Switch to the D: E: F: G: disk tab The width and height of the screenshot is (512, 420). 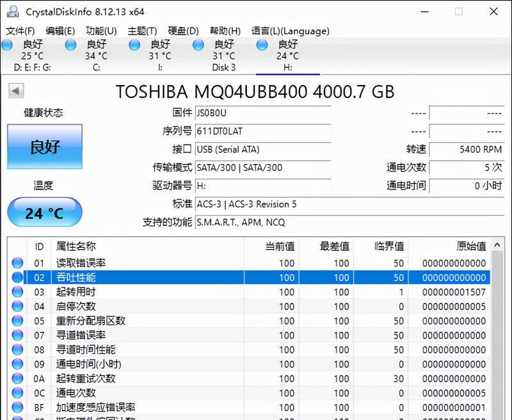pyautogui.click(x=33, y=56)
